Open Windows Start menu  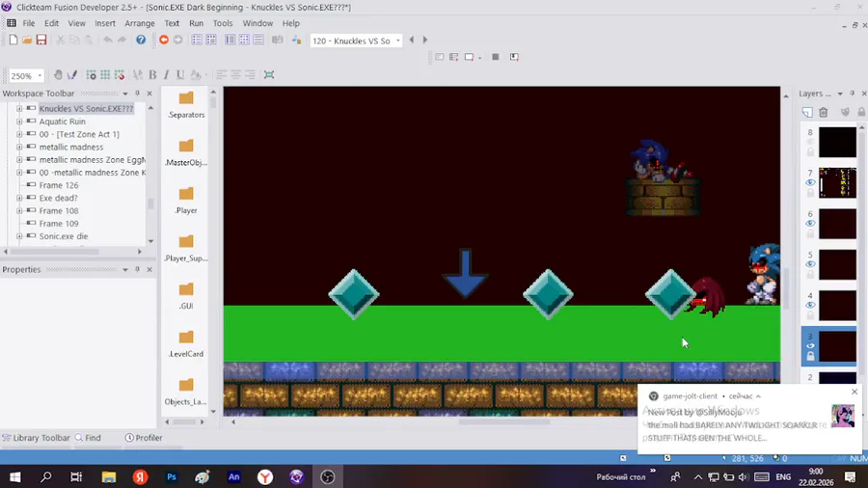[x=14, y=476]
